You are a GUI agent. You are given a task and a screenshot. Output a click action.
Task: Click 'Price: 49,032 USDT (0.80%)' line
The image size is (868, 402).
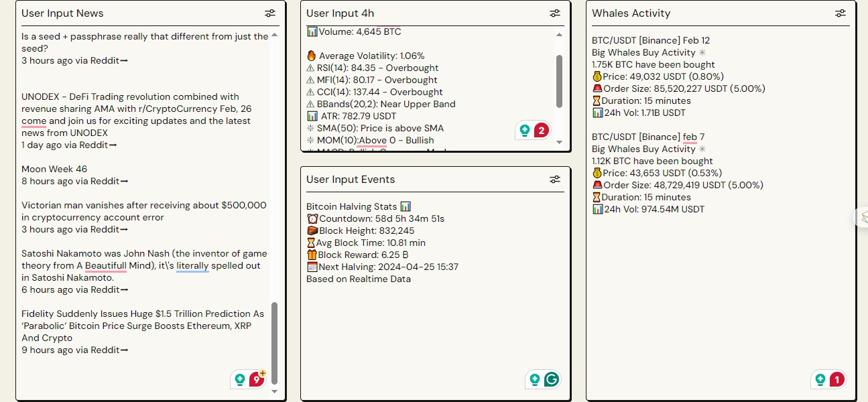658,76
